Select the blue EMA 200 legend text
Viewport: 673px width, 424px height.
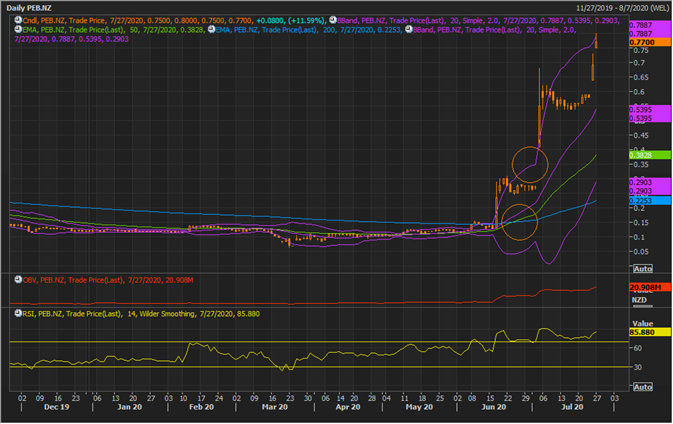[x=309, y=30]
